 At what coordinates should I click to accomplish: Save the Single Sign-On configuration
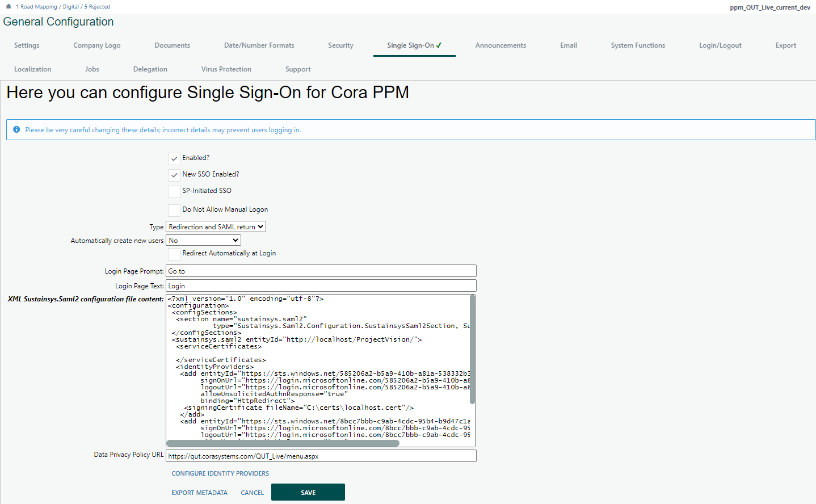pyautogui.click(x=308, y=492)
